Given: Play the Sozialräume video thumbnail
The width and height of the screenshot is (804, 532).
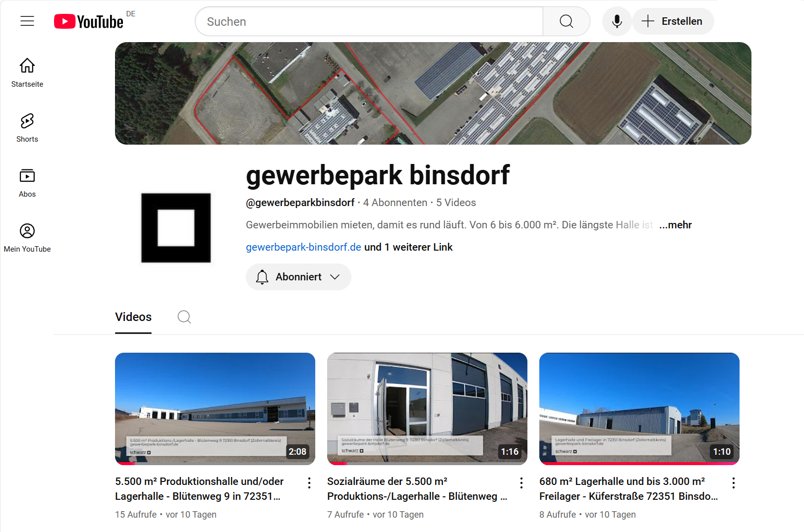Looking at the screenshot, I should coord(427,409).
